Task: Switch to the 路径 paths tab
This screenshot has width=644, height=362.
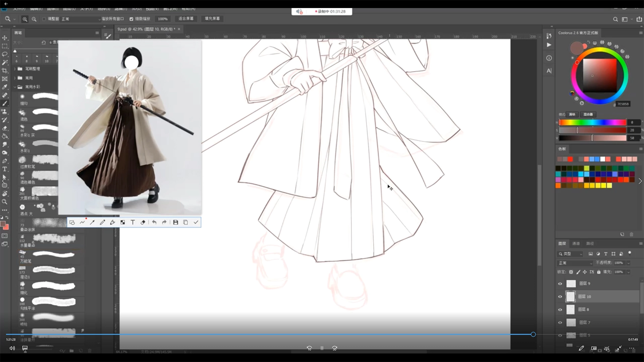Action: [x=590, y=243]
